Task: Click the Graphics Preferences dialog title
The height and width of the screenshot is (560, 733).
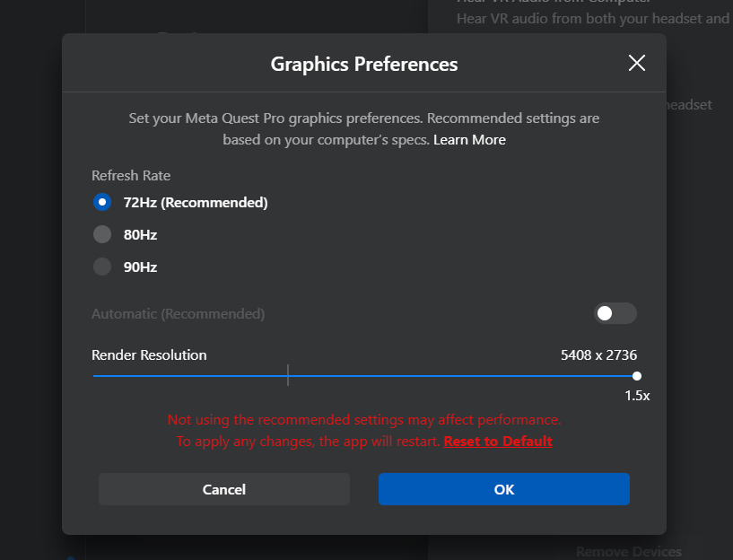Action: pos(364,64)
